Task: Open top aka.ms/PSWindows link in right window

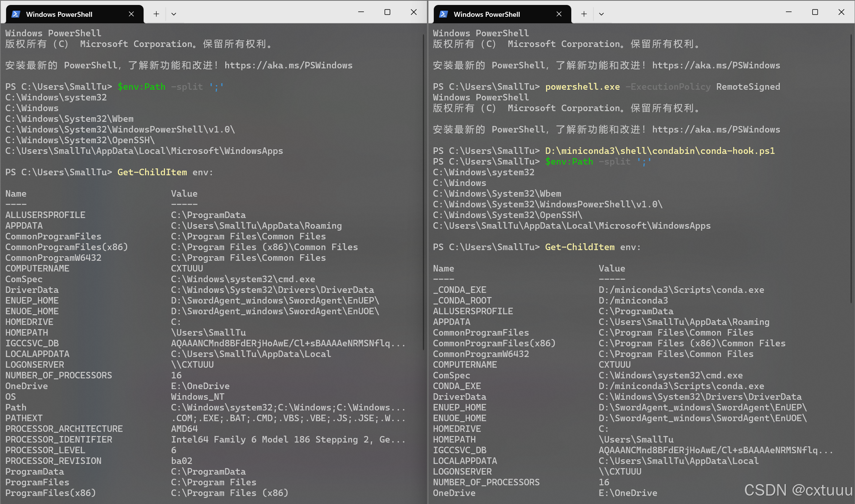Action: 716,65
